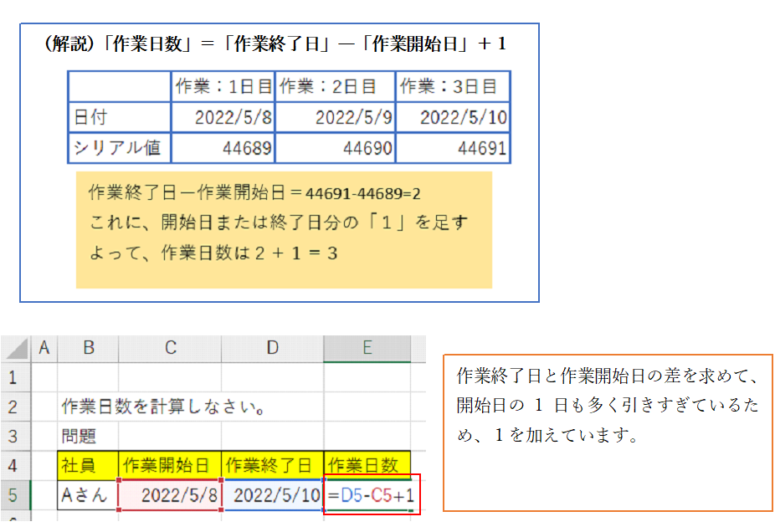Viewport: 775px width, 532px height.
Task: Click the select-all corner of the spreadsheet
Action: [14, 348]
